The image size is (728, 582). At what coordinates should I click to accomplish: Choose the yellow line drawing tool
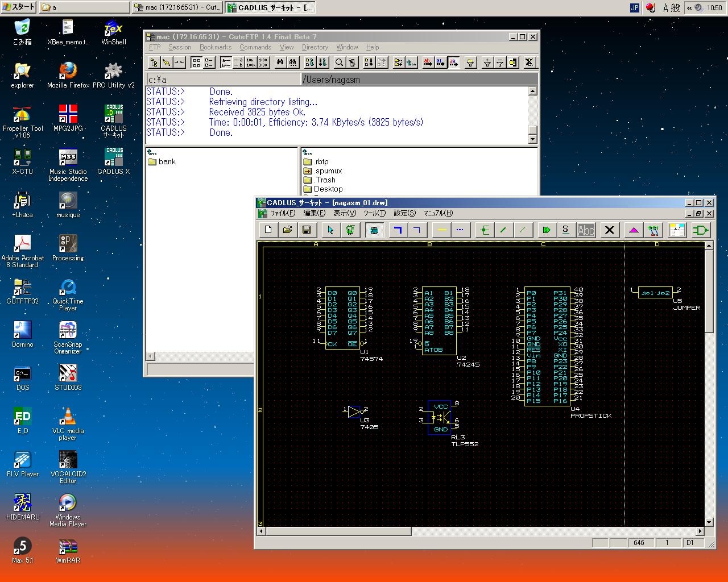tap(441, 230)
